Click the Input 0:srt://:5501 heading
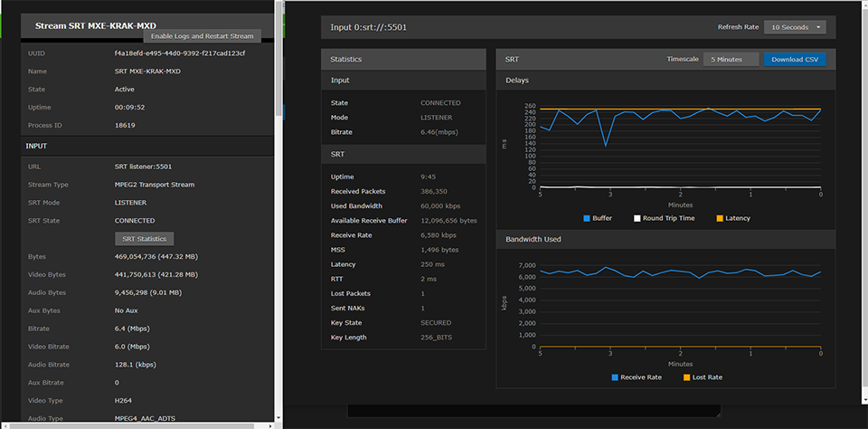This screenshot has height=429, width=868. click(x=369, y=27)
